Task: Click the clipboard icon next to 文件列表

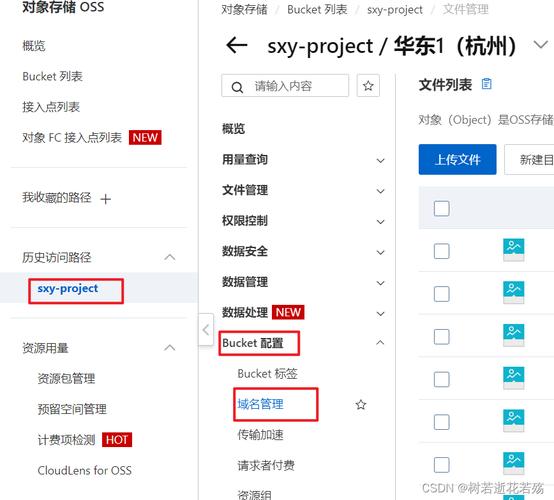Action: [487, 84]
